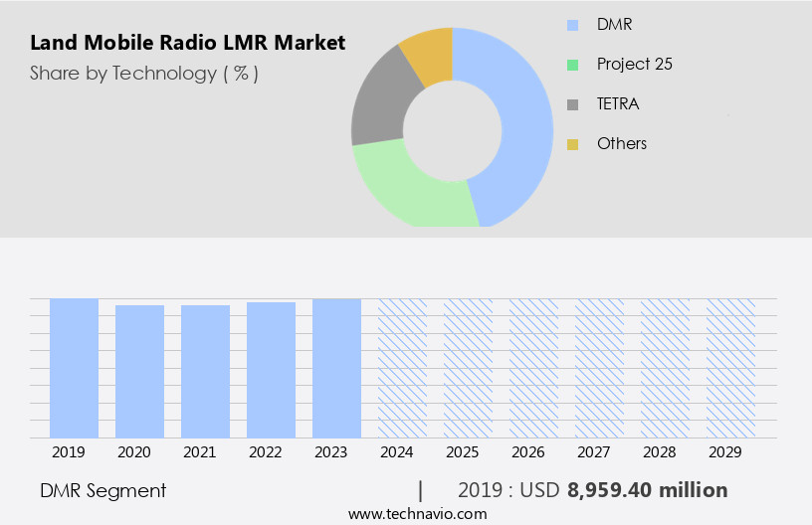Open the www.technavio.com link
This screenshot has width=812, height=525.
418,514
